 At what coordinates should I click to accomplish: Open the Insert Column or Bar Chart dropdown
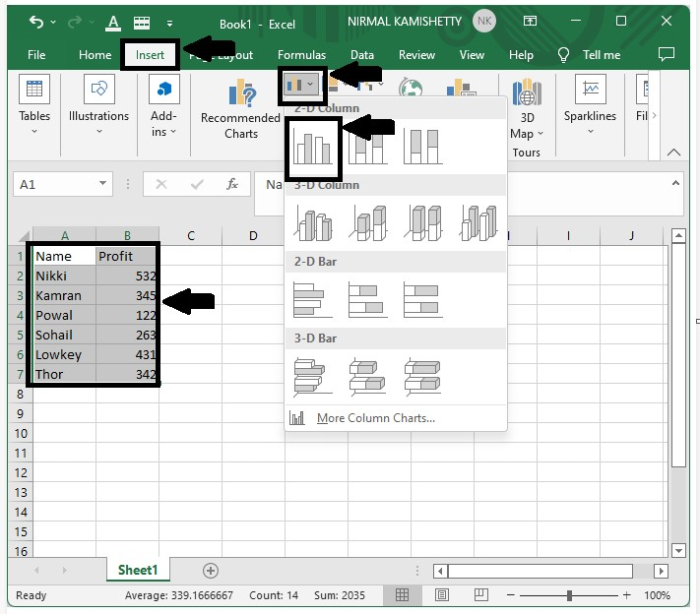[302, 84]
